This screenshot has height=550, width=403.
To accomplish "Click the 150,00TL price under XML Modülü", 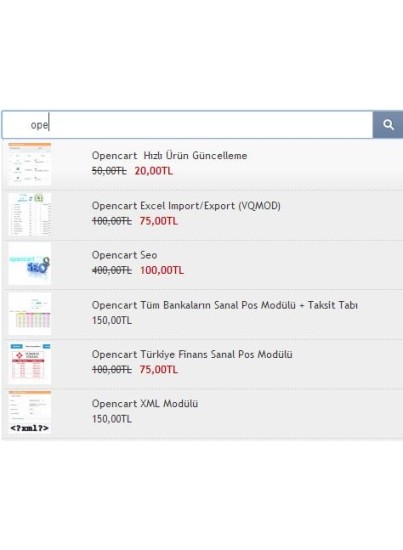I will (x=112, y=419).
